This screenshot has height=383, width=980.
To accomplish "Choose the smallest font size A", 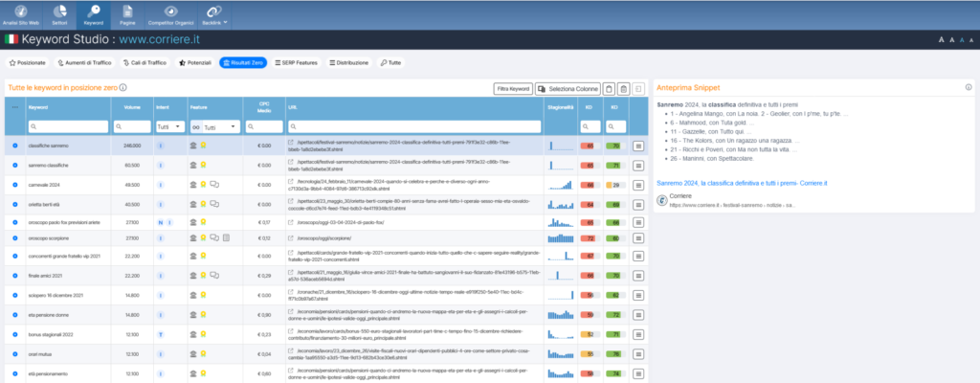I will pyautogui.click(x=972, y=39).
